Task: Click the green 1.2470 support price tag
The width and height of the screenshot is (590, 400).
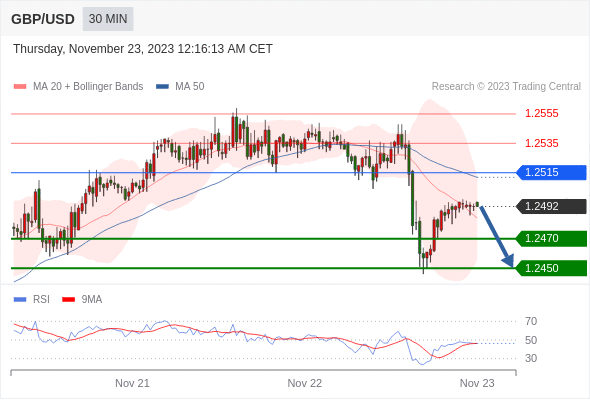Action: [x=551, y=239]
